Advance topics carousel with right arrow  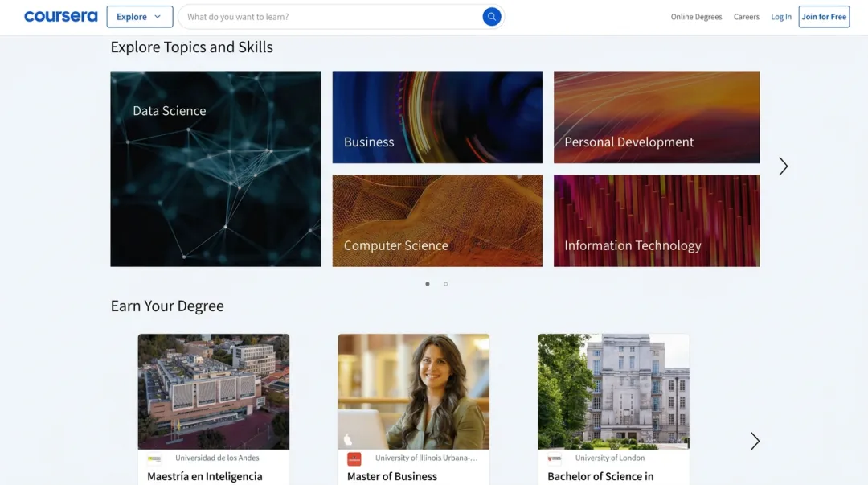[784, 166]
